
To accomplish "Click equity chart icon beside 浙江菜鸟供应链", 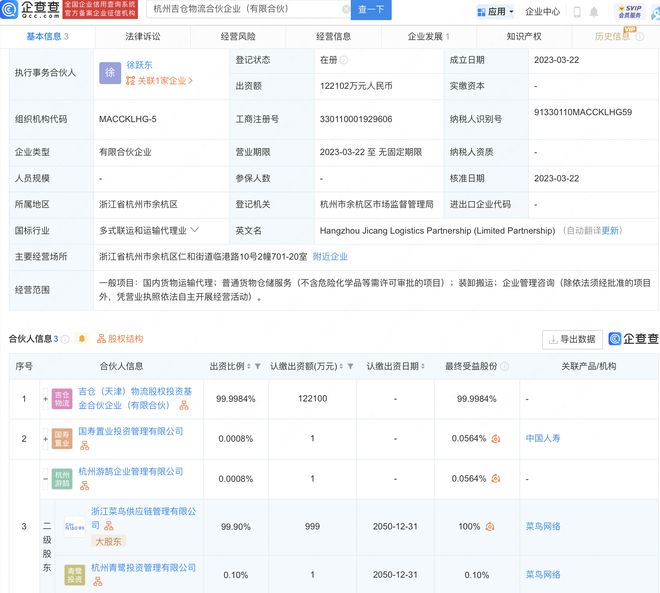I will coord(109,525).
